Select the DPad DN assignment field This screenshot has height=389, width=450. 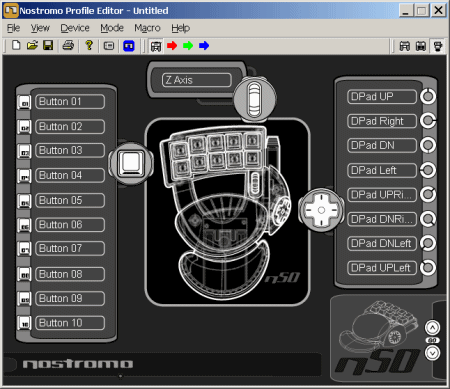pyautogui.click(x=382, y=145)
